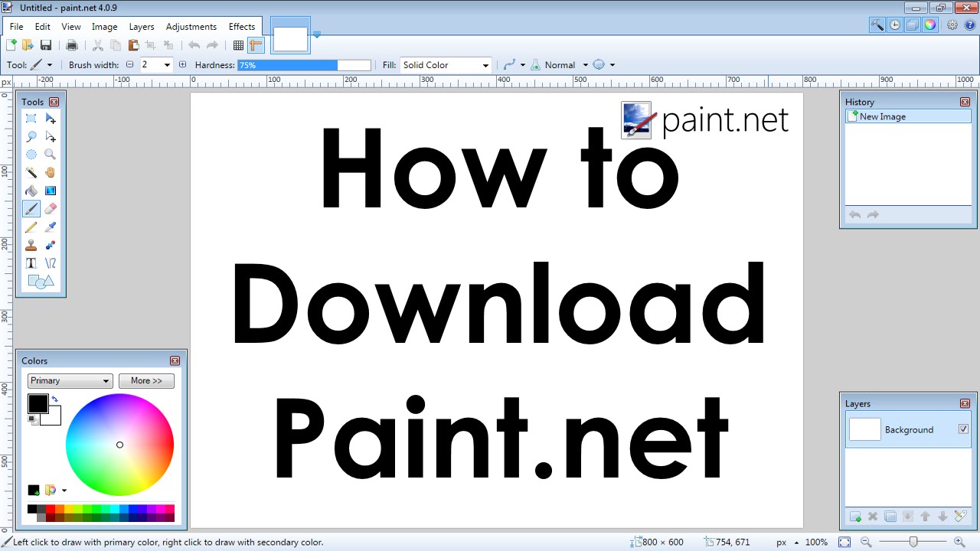Image resolution: width=980 pixels, height=551 pixels.
Task: Increase brush width with plus button
Action: click(182, 65)
